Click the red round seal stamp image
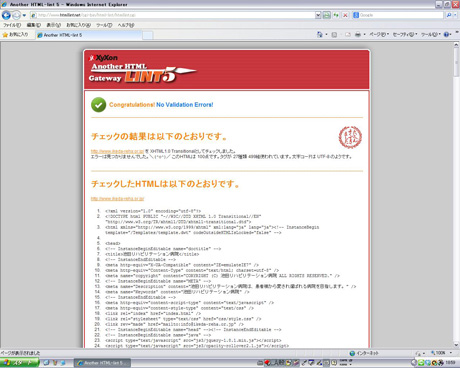The width and height of the screenshot is (460, 368). (x=350, y=137)
